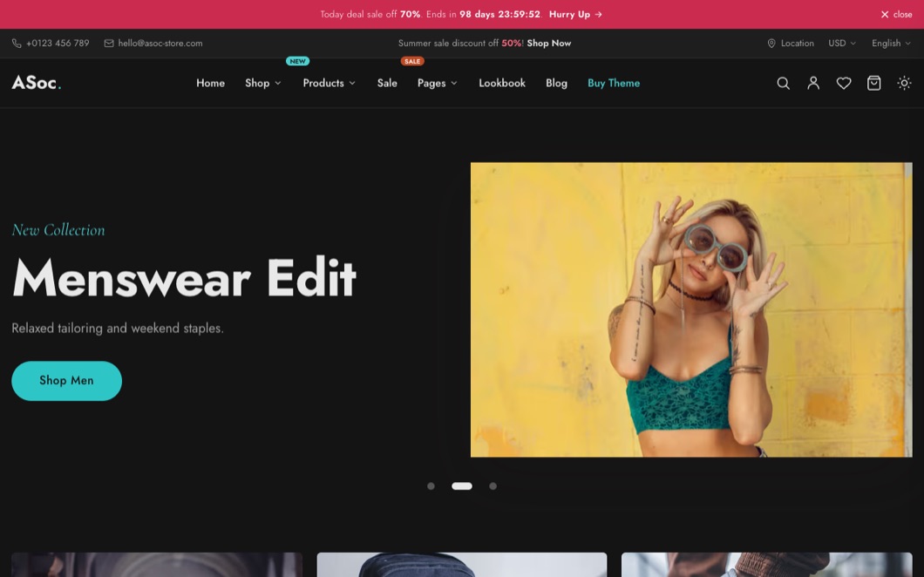Image resolution: width=924 pixels, height=577 pixels.
Task: Select the third slider dot
Action: click(x=493, y=486)
